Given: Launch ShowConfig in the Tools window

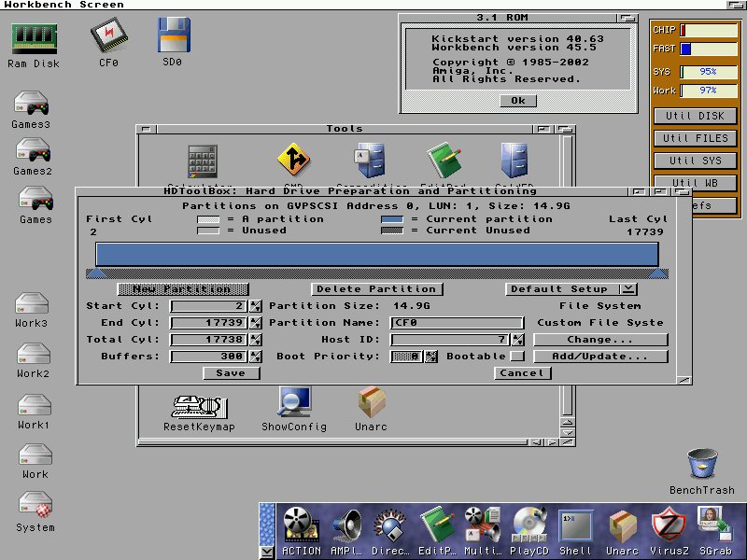Looking at the screenshot, I should tap(294, 403).
